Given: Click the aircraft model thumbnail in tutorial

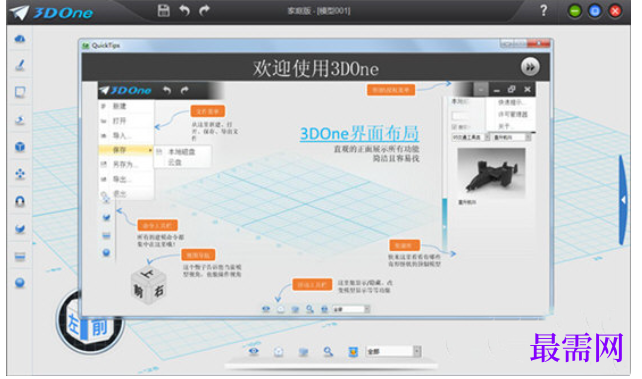Looking at the screenshot, I should 491,173.
